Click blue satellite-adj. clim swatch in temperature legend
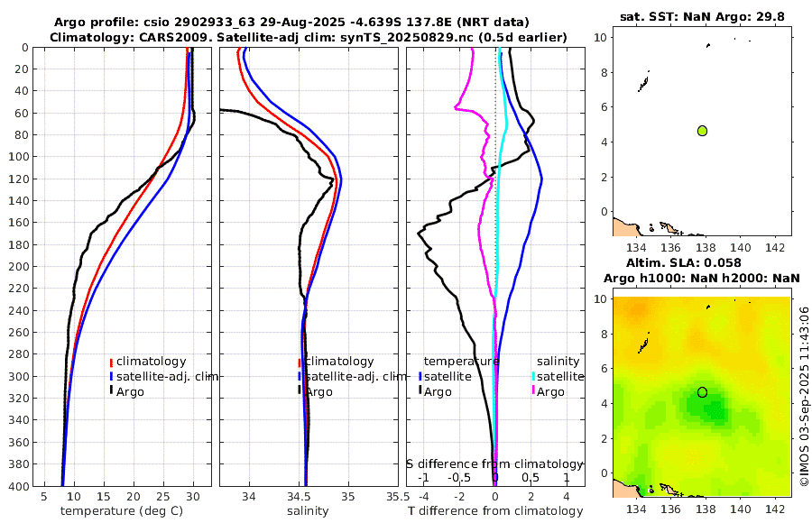Screen dimensions: 812x523 click(111, 376)
